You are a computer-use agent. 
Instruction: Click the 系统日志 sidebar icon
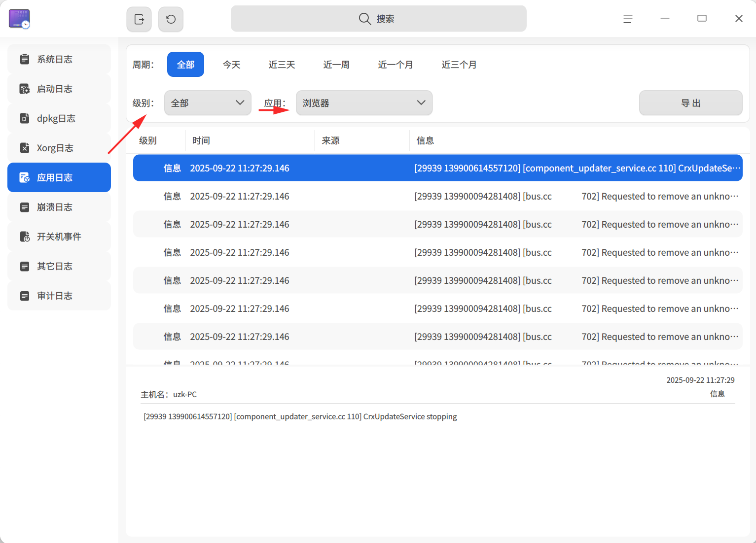(x=24, y=59)
